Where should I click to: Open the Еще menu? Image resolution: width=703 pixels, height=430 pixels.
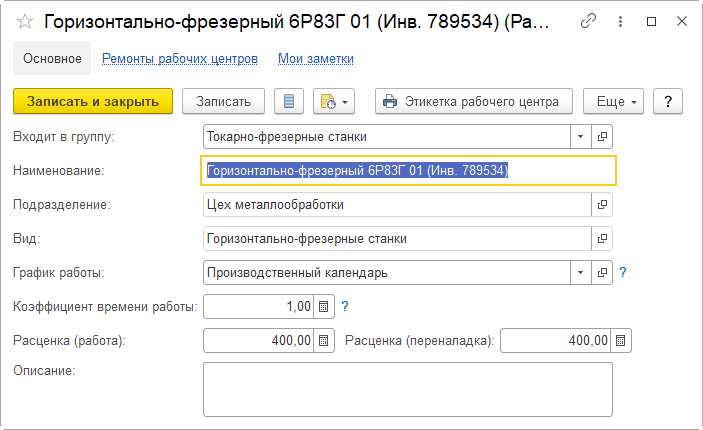coord(613,101)
